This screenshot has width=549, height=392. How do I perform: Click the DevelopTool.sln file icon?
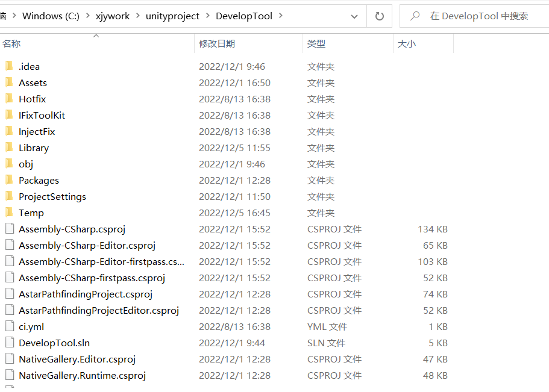[x=9, y=343]
